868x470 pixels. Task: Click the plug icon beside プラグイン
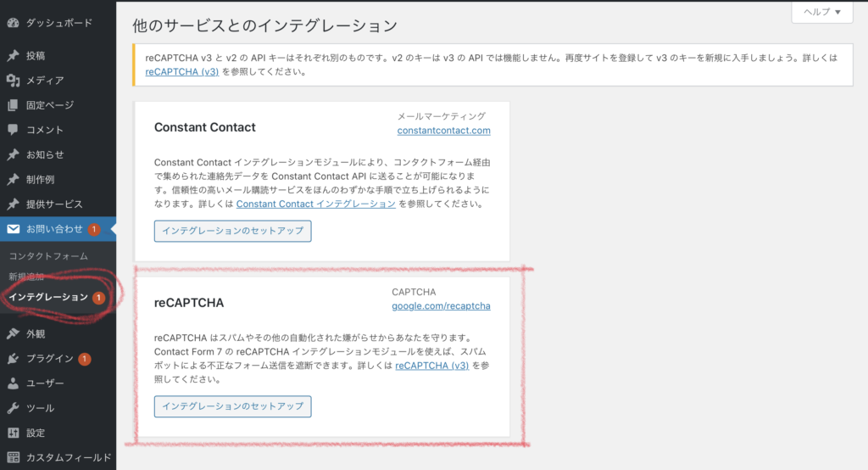pos(14,359)
